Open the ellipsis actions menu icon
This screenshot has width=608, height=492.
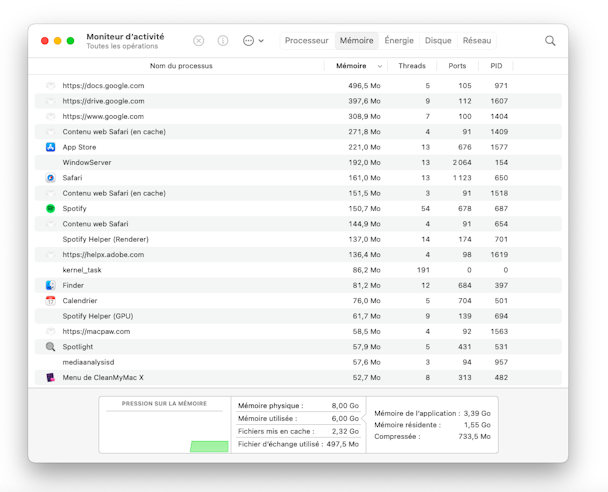[x=248, y=41]
